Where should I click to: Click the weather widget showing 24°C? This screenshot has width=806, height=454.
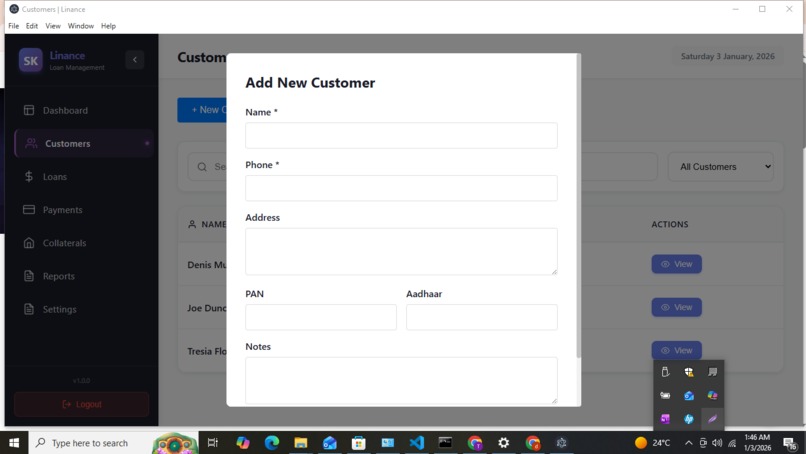pos(652,443)
